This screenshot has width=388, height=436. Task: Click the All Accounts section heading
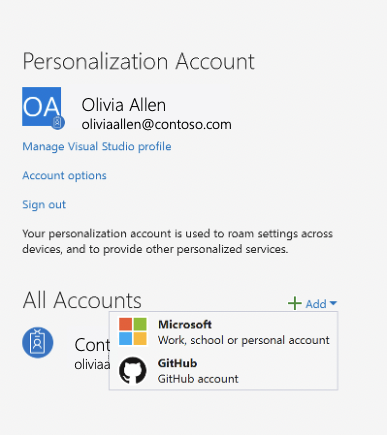coord(82,300)
